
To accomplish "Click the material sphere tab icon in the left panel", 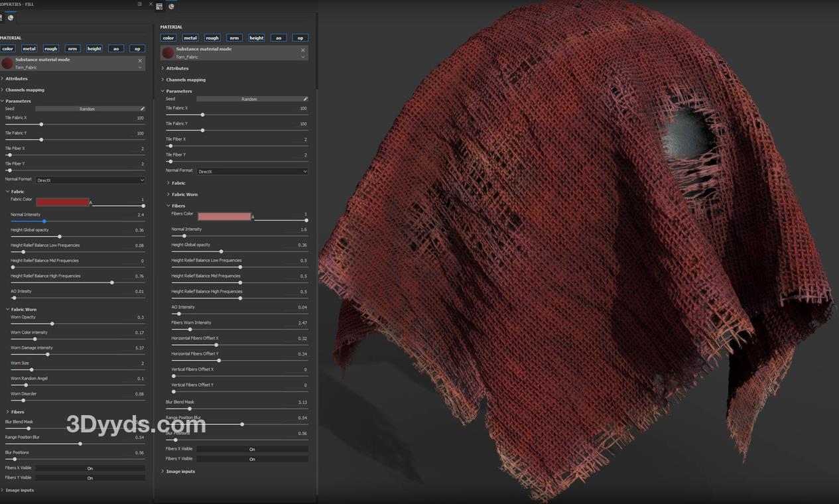I will pyautogui.click(x=11, y=18).
